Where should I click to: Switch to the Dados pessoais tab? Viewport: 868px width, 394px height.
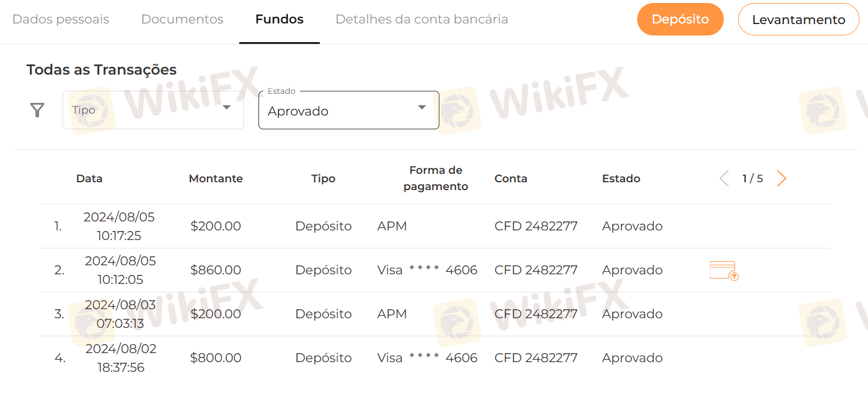61,19
